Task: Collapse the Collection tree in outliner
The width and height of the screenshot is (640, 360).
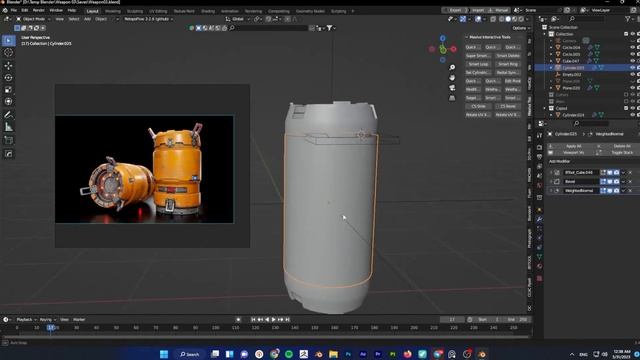Action: point(545,34)
